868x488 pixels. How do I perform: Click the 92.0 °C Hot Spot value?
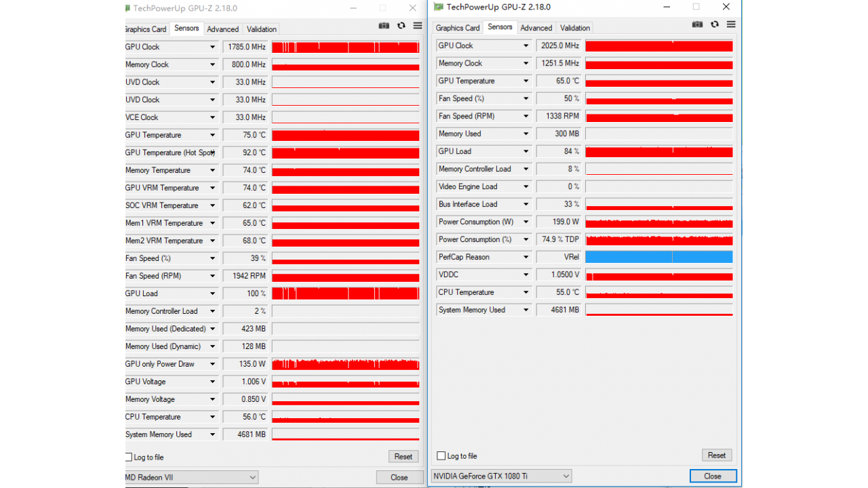[245, 152]
